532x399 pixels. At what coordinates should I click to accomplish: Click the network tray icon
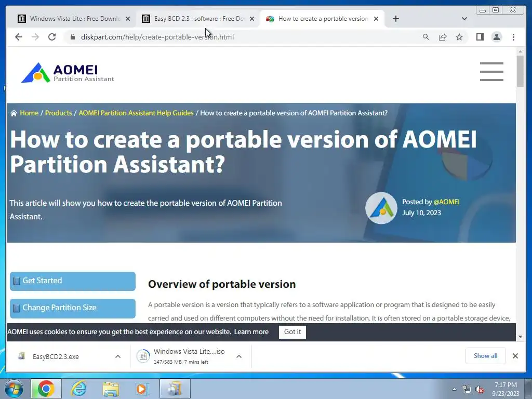(467, 390)
